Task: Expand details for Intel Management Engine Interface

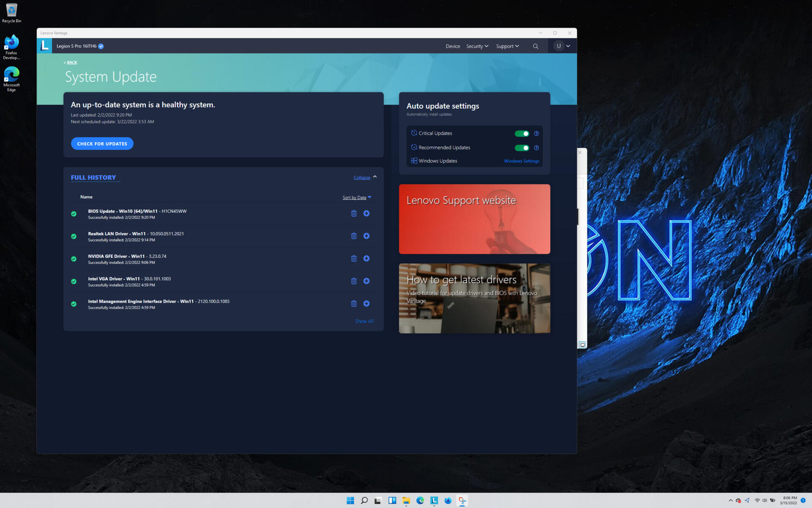Action: [367, 304]
